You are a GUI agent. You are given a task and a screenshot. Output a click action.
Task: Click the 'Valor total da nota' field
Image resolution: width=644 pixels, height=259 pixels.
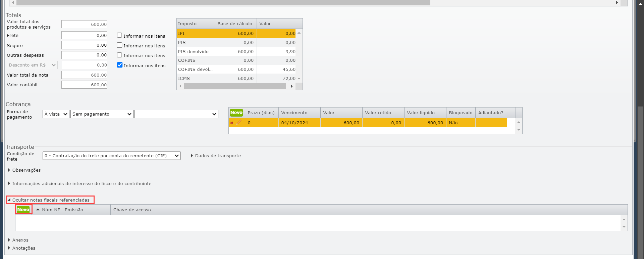tap(84, 75)
